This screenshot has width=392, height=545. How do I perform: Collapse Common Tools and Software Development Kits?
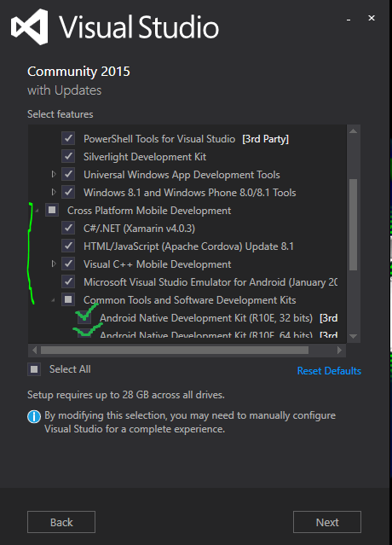(53, 300)
